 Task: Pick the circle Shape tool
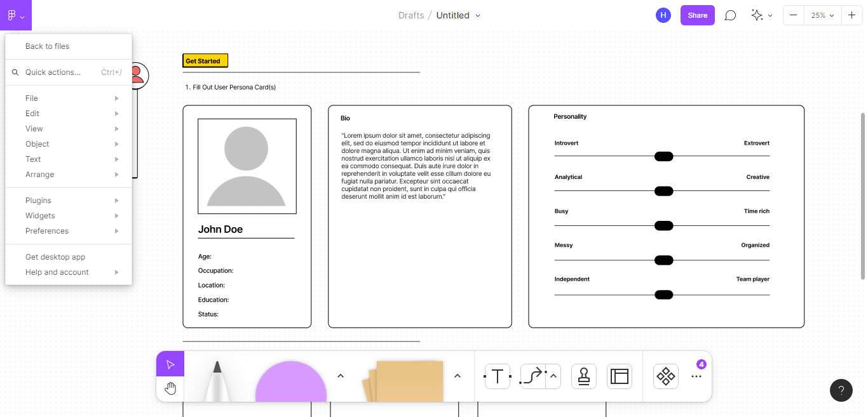coord(290,381)
